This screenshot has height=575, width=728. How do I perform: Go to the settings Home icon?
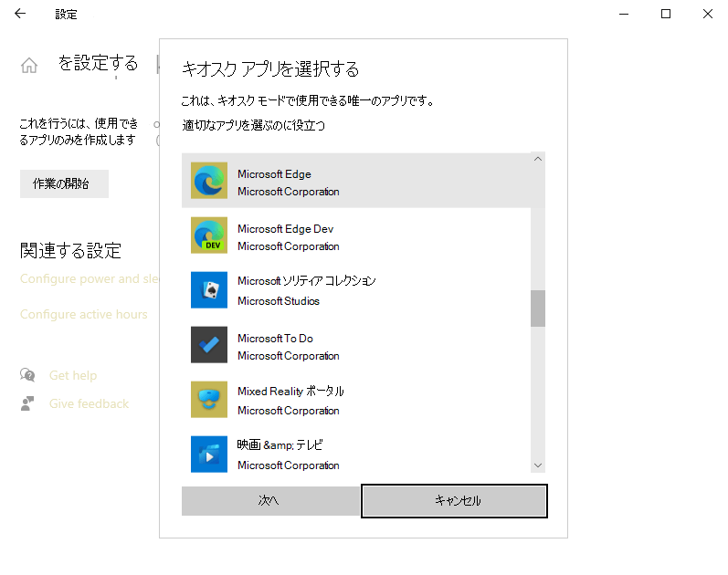tap(29, 65)
